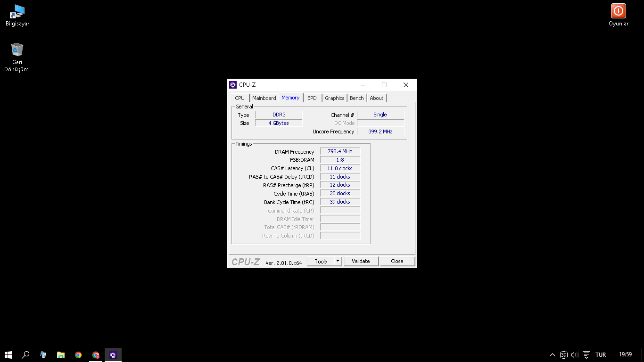Click the DRAM Frequency label
Screen dimensions: 644x362
[x=294, y=152]
